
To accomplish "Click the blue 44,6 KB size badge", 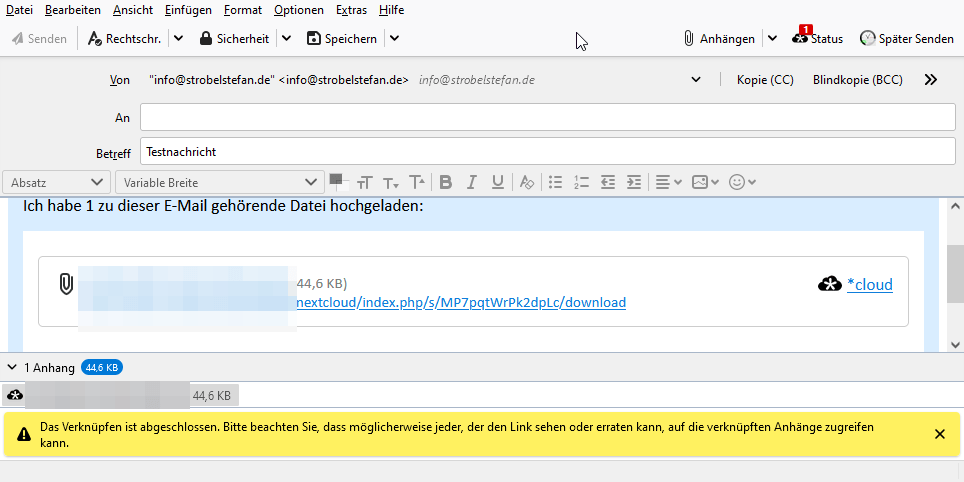I will click(x=102, y=368).
